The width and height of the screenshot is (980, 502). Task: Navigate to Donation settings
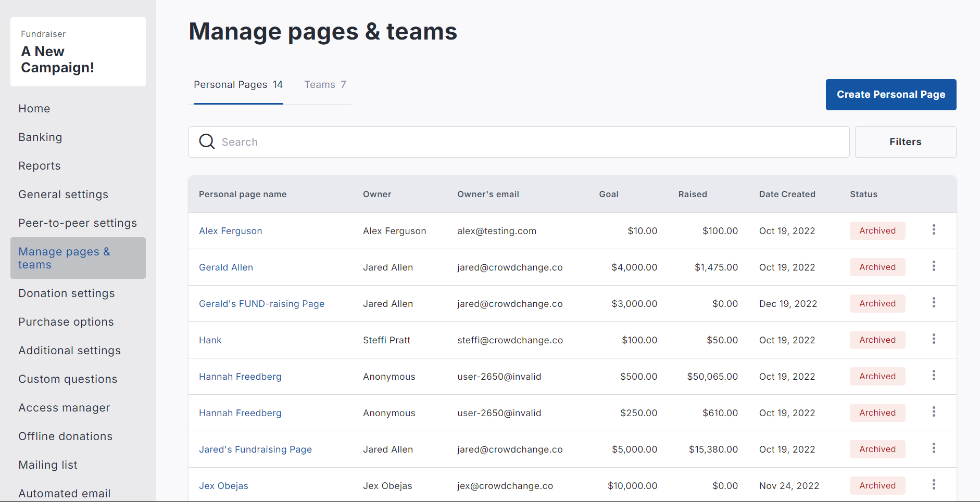[x=67, y=293]
